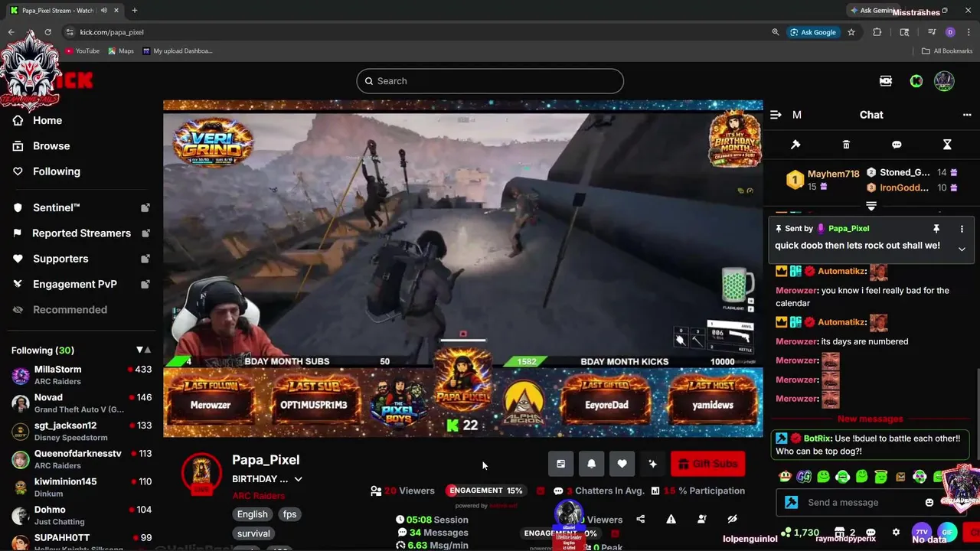Click the hourglass icon in chat toolbar
Image resolution: width=980 pixels, height=551 pixels.
click(x=947, y=145)
